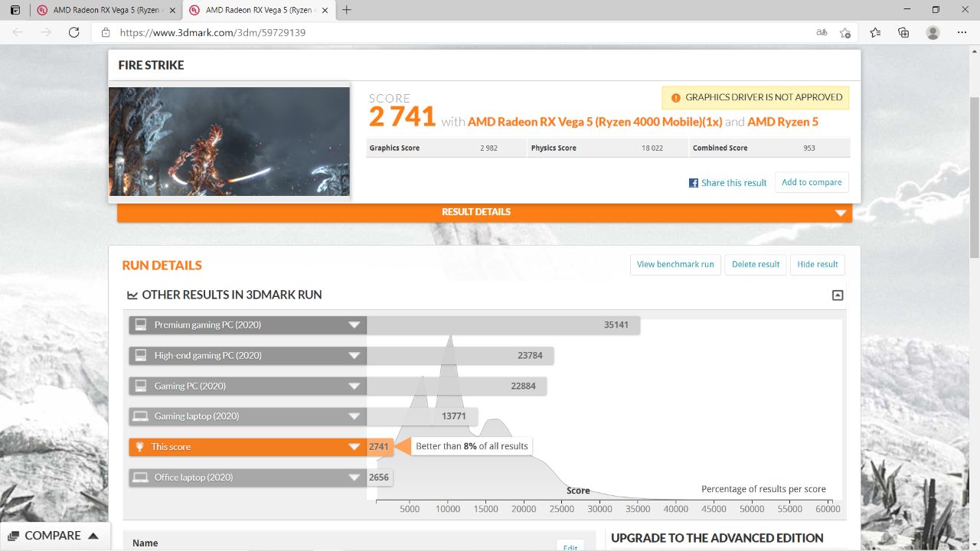Click the desktop icon on Premium gaming PC row
Image resolution: width=980 pixels, height=551 pixels.
pos(140,324)
